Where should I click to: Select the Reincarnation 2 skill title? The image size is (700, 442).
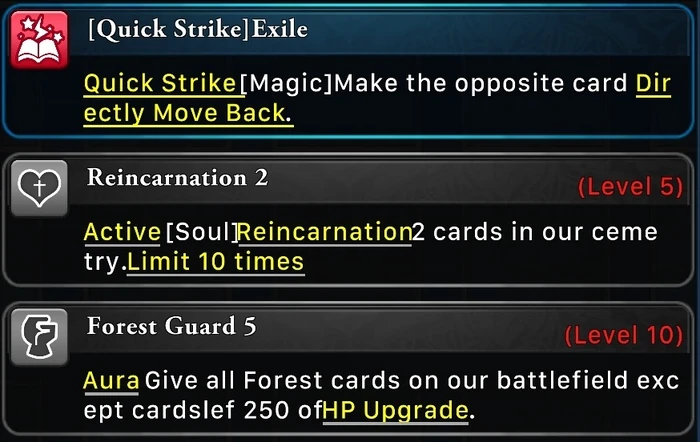(177, 178)
